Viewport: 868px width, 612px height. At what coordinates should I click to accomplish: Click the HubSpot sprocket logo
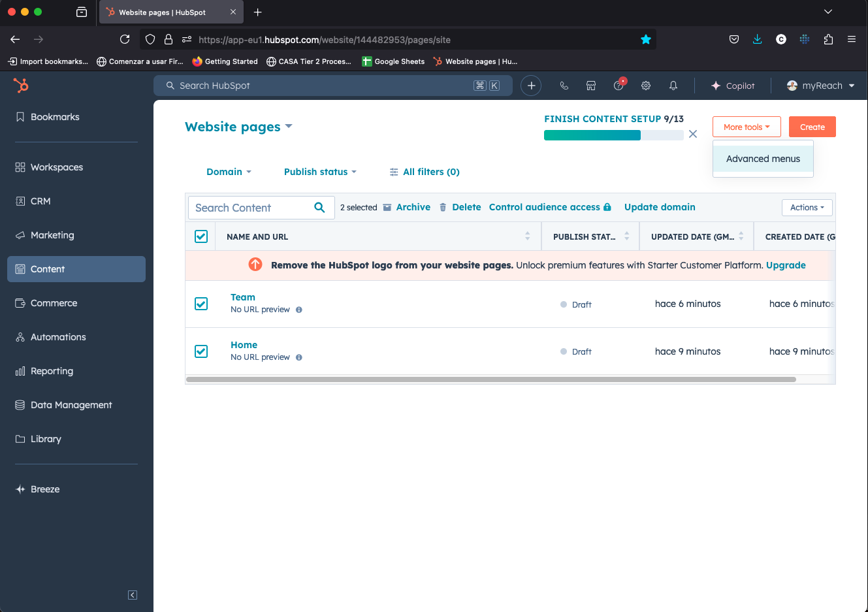(21, 86)
